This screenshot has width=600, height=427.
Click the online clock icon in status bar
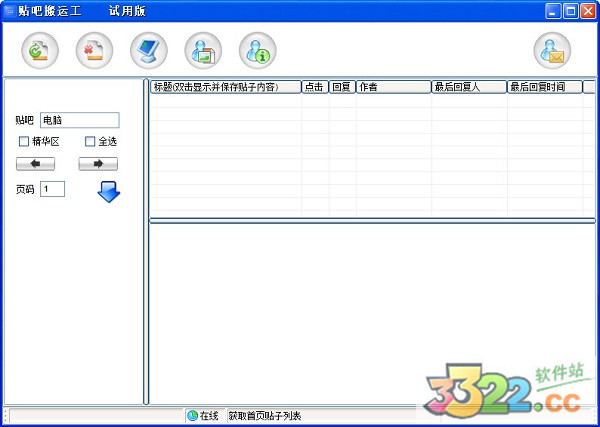pos(192,415)
